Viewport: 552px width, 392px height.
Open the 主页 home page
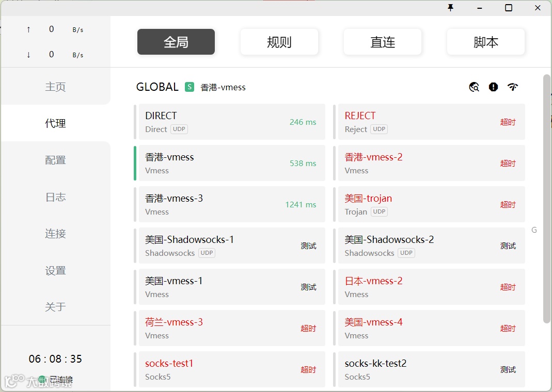[x=56, y=87]
